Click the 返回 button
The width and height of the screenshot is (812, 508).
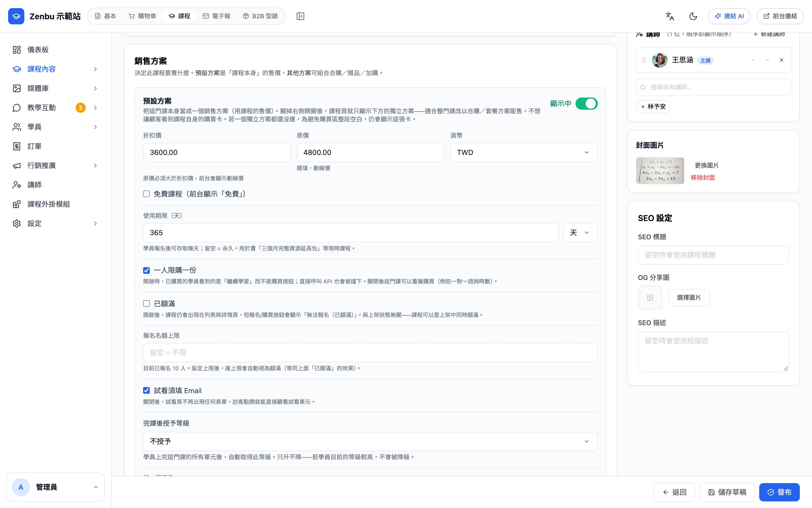tap(674, 492)
